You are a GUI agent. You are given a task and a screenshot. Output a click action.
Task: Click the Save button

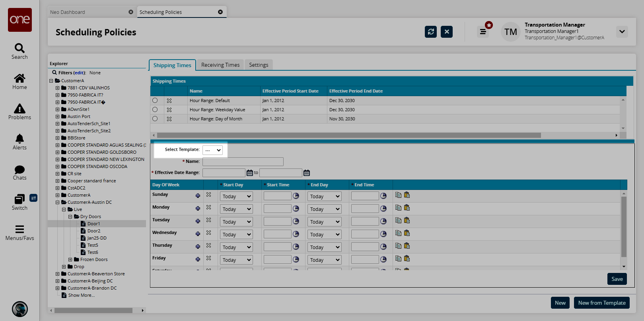coord(617,279)
